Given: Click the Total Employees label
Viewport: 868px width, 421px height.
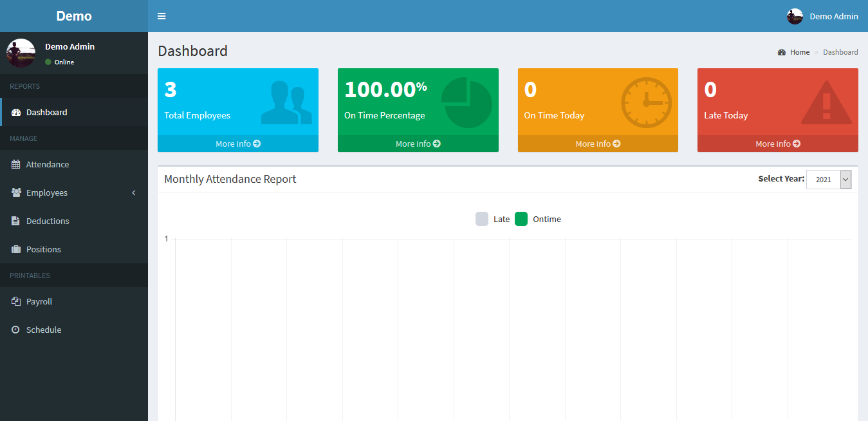Looking at the screenshot, I should point(197,115).
